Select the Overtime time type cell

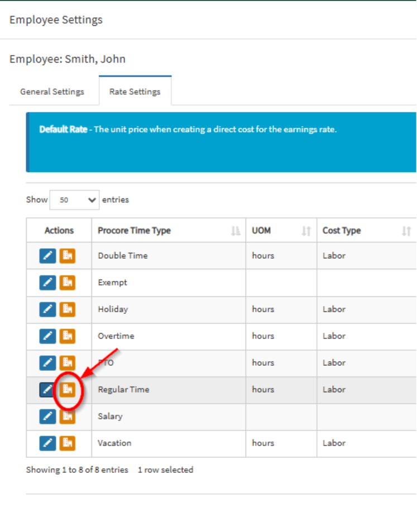[x=169, y=336]
